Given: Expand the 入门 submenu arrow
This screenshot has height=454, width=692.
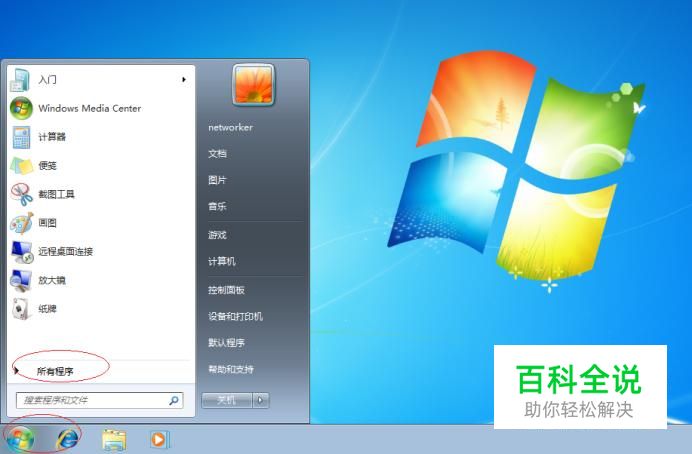Looking at the screenshot, I should point(184,79).
